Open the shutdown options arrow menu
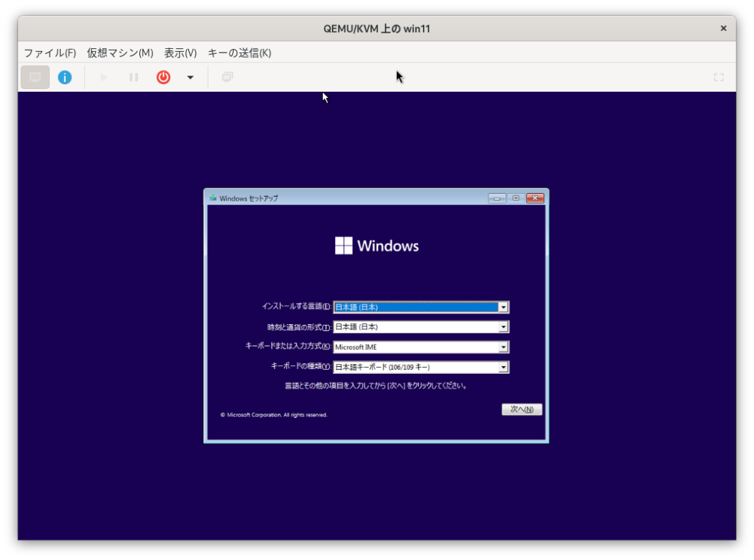 (190, 77)
